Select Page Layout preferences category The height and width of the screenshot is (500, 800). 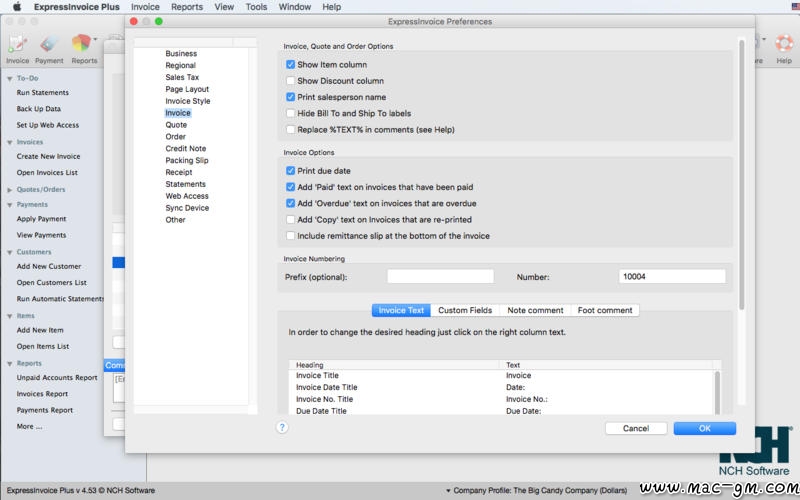point(187,89)
